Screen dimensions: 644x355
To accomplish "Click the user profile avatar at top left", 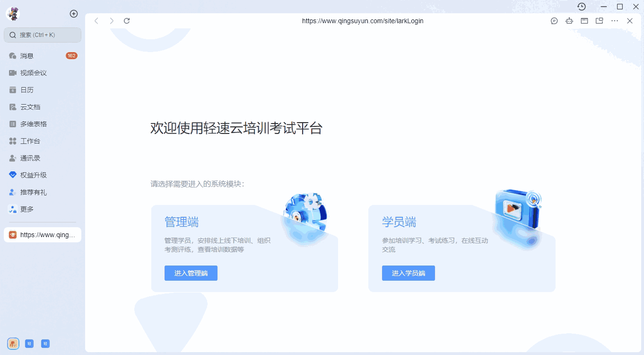I will [13, 14].
